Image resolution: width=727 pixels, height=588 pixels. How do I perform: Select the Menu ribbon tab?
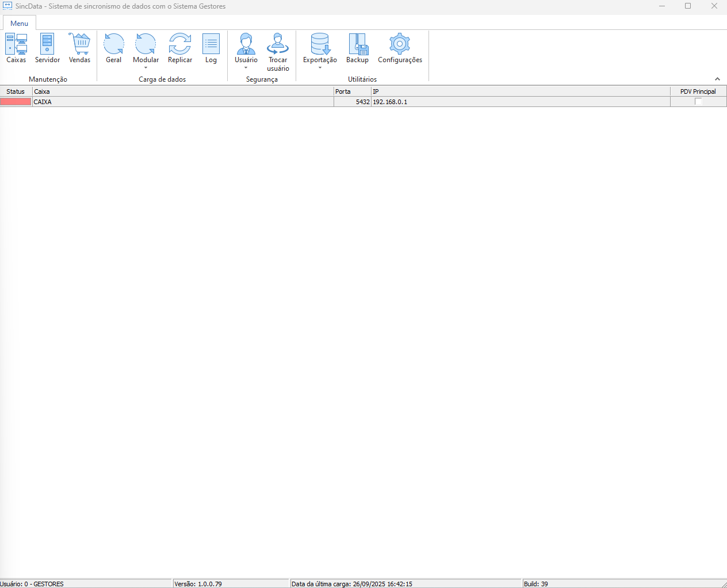19,24
